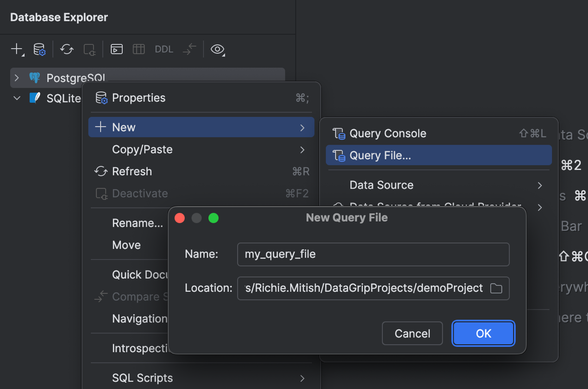Click the plus icon to add new data source
Image resolution: width=588 pixels, height=389 pixels.
pos(17,49)
